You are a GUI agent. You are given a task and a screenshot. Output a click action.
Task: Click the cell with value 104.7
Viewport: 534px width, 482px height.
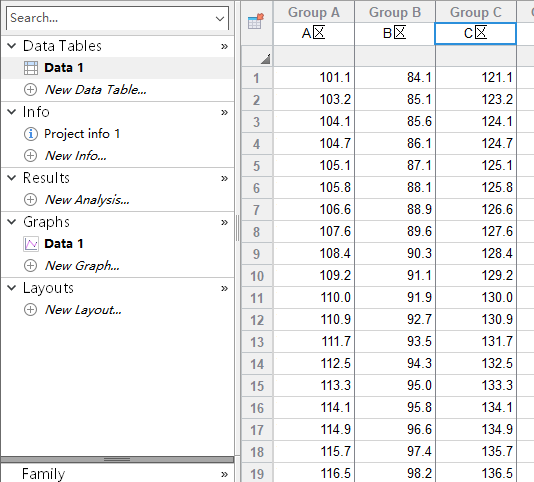tap(314, 144)
